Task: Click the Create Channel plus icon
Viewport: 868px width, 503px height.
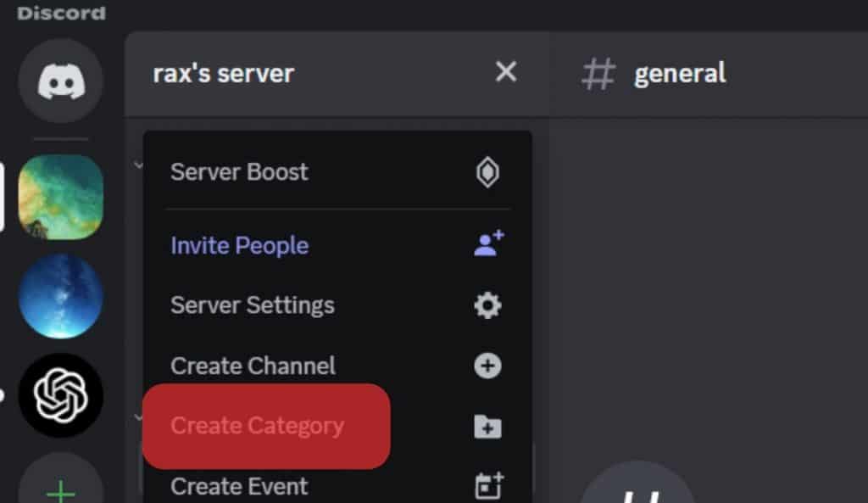Action: click(487, 366)
